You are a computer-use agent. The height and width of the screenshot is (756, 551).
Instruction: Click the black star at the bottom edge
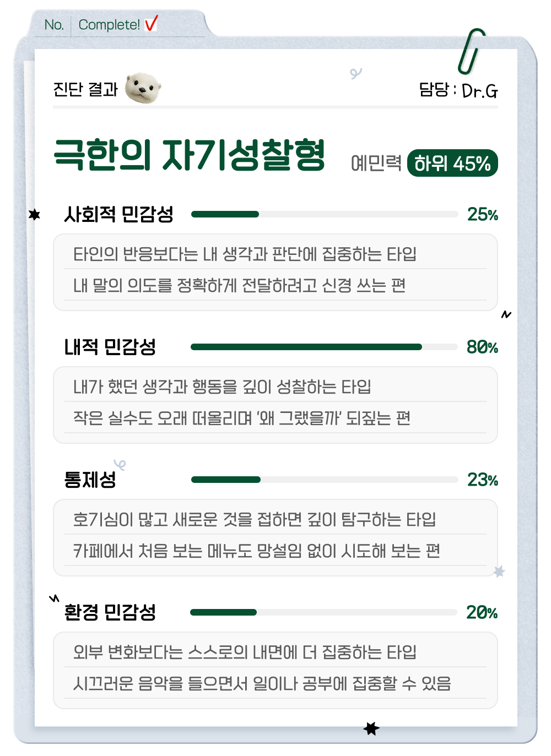pos(371,728)
